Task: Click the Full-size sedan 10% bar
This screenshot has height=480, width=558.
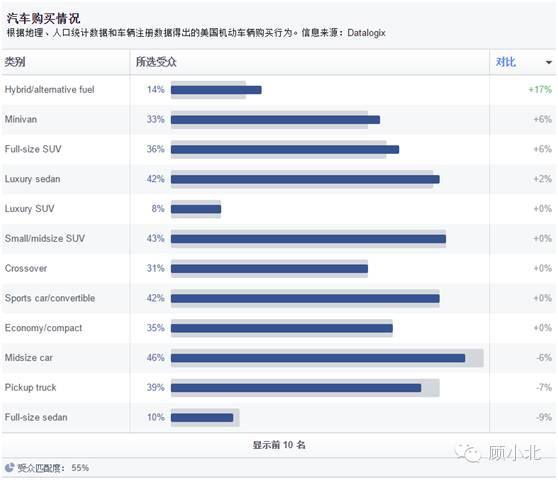Action: pos(202,417)
